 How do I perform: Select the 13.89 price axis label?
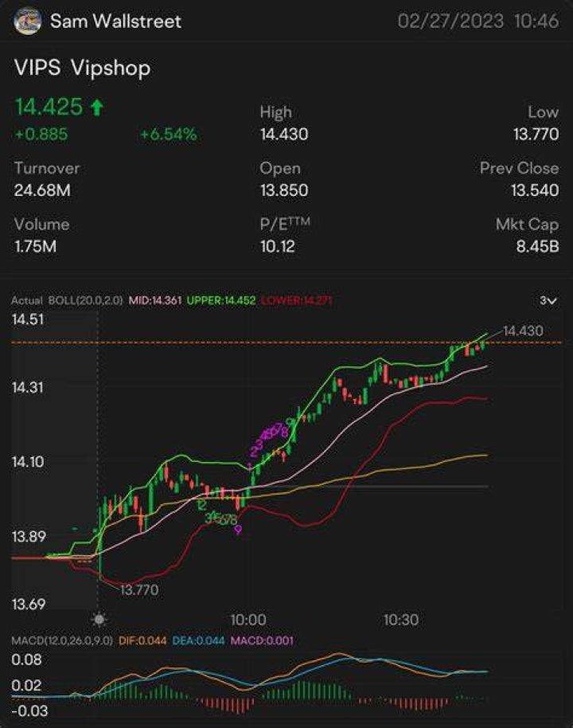(29, 537)
